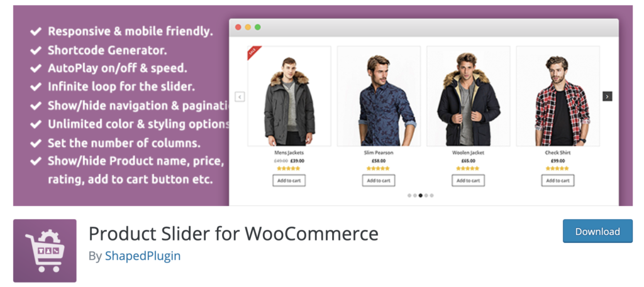Click the star rating under Mens Jackets
Viewport: 644px width, 287px height.
pyautogui.click(x=289, y=168)
